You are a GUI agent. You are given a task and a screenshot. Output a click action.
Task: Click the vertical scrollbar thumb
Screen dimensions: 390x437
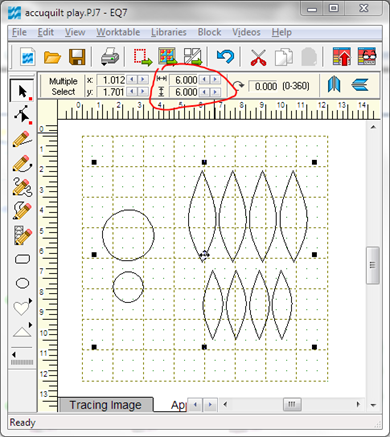point(373,265)
